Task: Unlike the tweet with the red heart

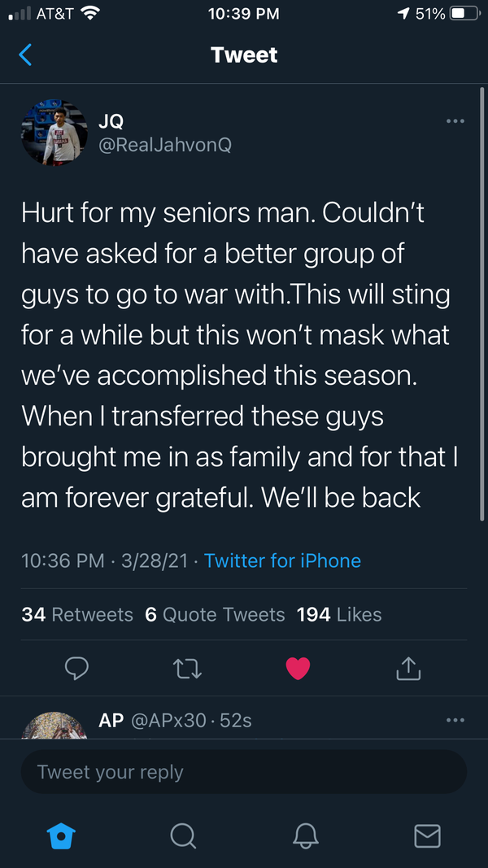Action: pyautogui.click(x=298, y=668)
